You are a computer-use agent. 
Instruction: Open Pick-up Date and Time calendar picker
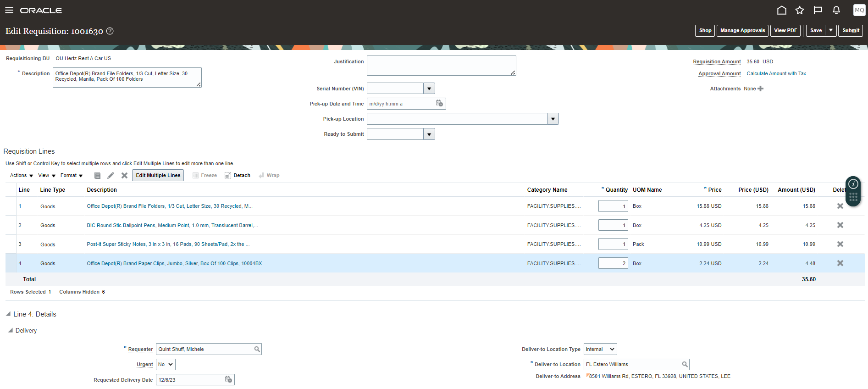[x=439, y=104]
